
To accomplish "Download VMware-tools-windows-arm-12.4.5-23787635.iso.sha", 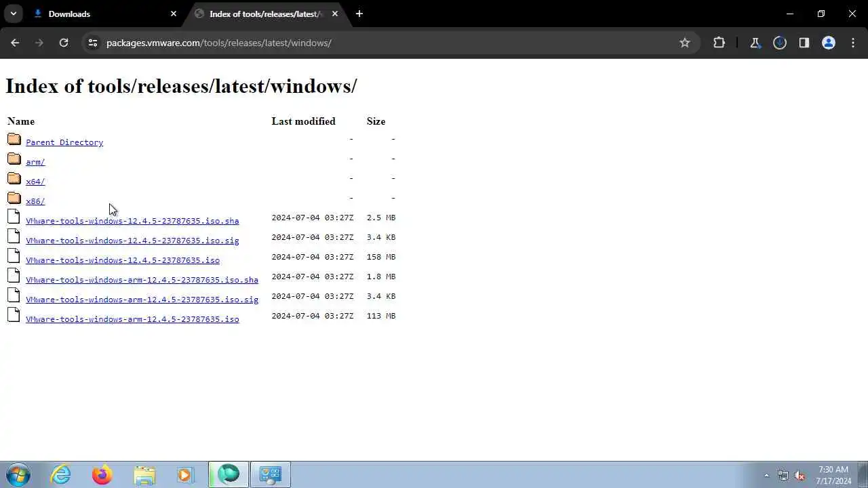I will coord(142,280).
